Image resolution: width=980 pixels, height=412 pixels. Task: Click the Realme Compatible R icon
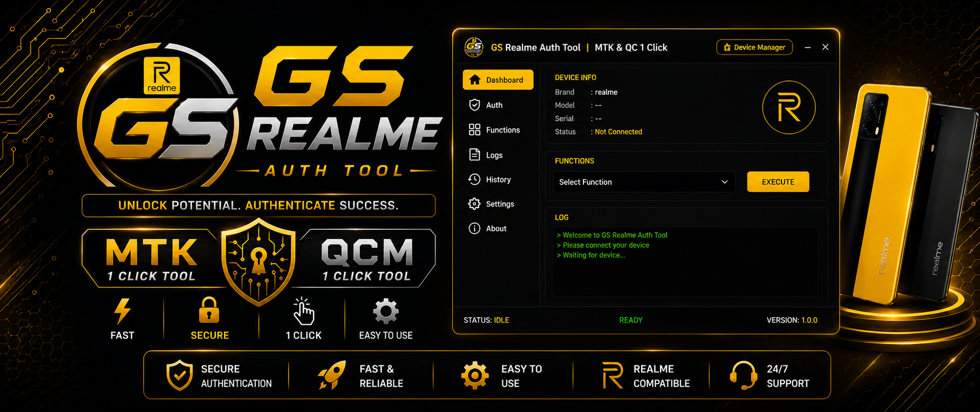[613, 376]
